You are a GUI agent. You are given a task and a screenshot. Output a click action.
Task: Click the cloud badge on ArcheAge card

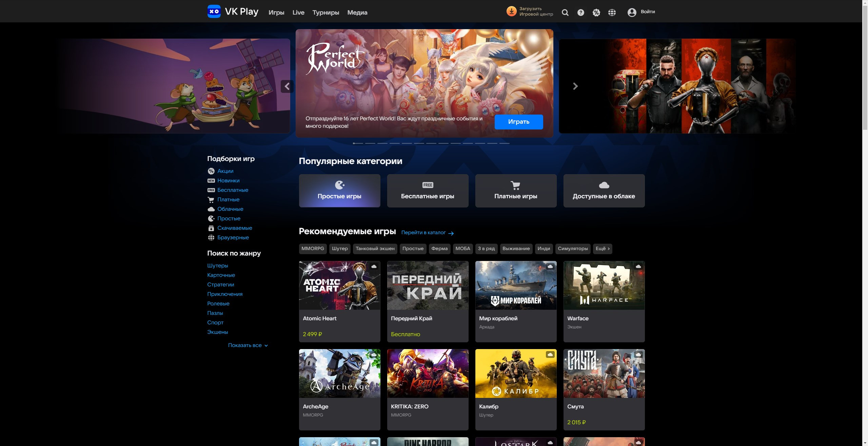point(374,355)
